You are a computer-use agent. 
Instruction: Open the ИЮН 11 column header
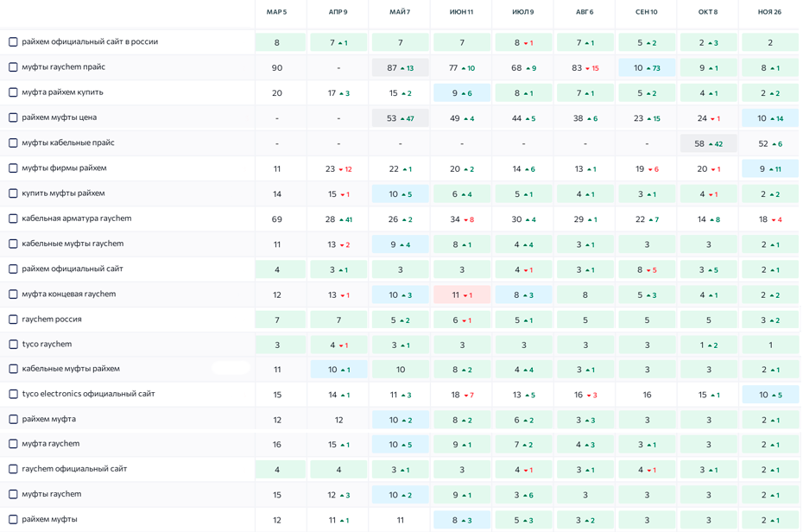pos(461,12)
